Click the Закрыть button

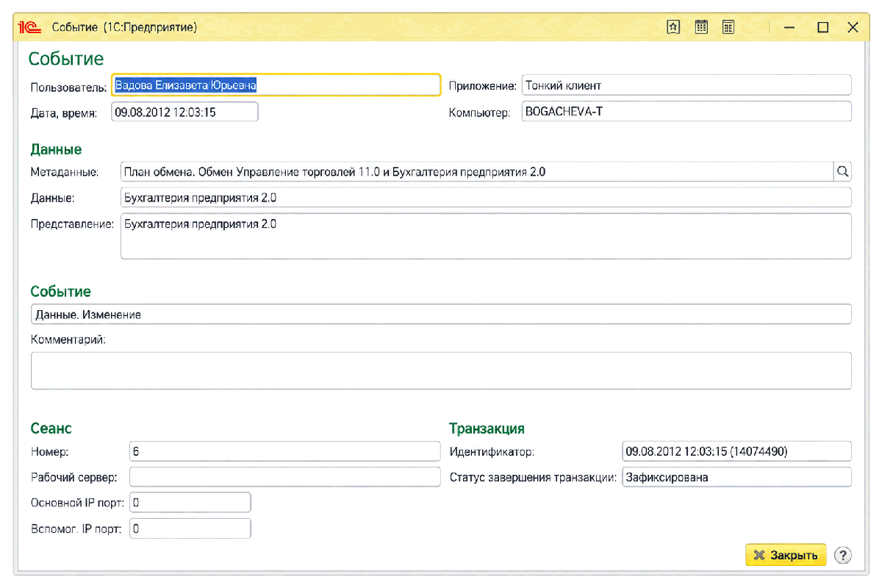[786, 555]
